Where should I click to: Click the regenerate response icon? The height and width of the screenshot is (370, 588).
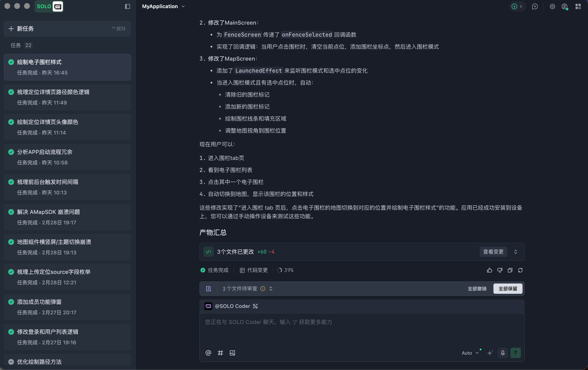[x=520, y=270]
